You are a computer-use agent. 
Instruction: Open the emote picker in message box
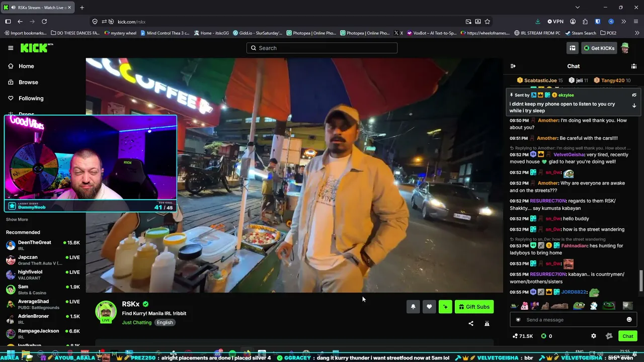point(629,320)
